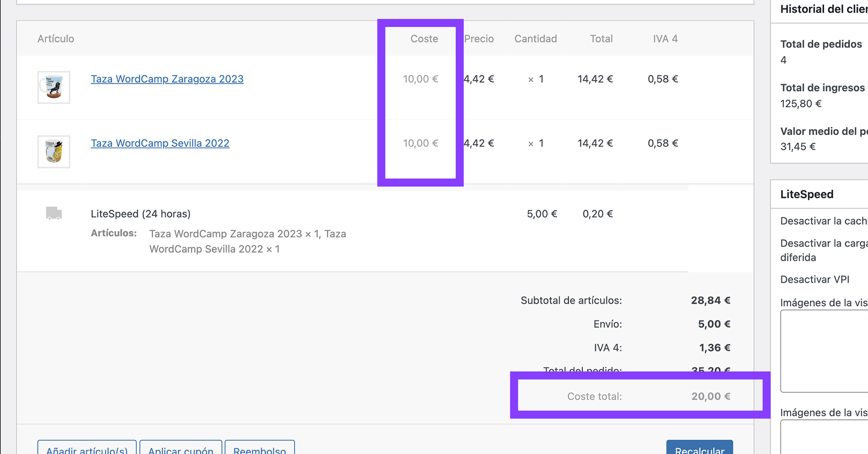This screenshot has height=454, width=868.
Task: Select the Desactivar VPI option
Action: coord(814,280)
